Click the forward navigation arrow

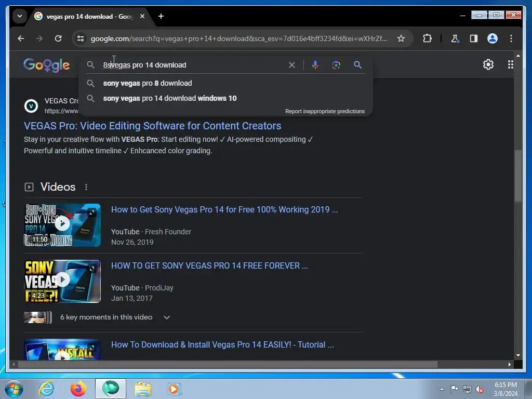tap(39, 38)
